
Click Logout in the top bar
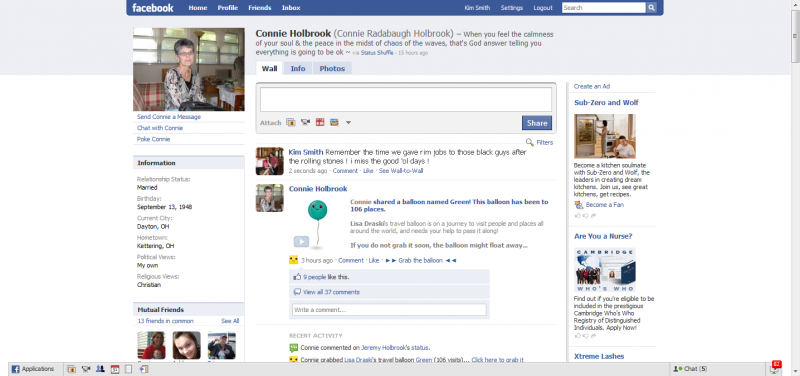[543, 8]
